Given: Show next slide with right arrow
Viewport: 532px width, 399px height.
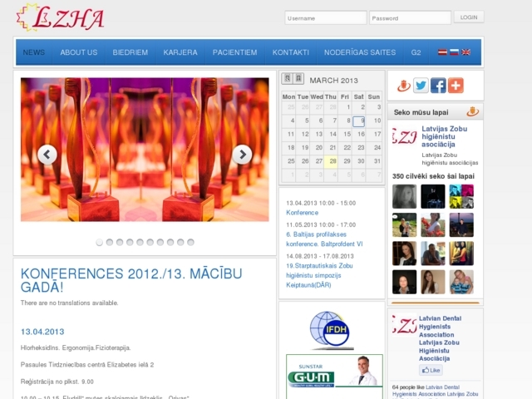Looking at the screenshot, I should tap(242, 155).
